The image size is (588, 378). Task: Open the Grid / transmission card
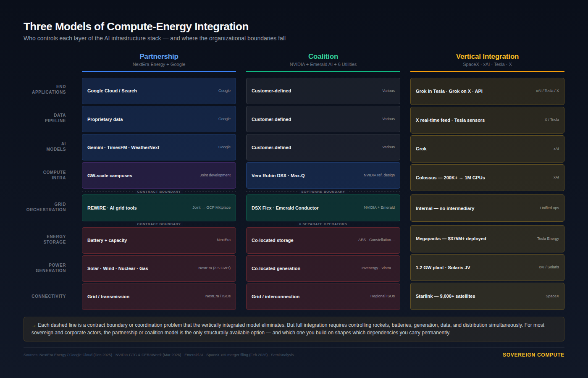[x=159, y=297]
